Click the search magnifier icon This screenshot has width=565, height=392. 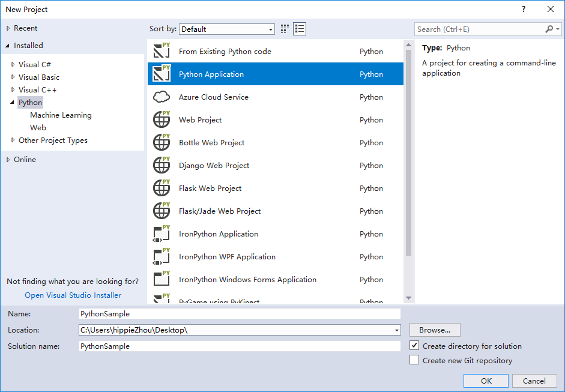549,29
